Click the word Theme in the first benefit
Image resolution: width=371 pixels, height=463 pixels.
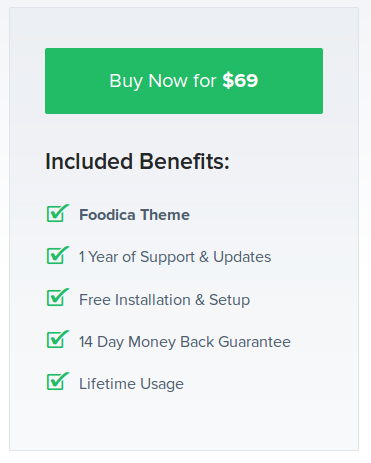tap(165, 215)
